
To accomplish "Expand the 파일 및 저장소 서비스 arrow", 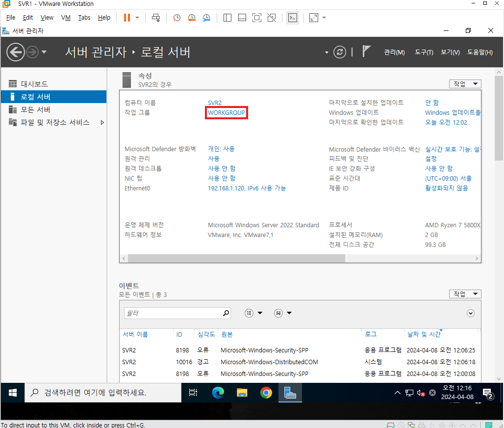I will pos(102,123).
